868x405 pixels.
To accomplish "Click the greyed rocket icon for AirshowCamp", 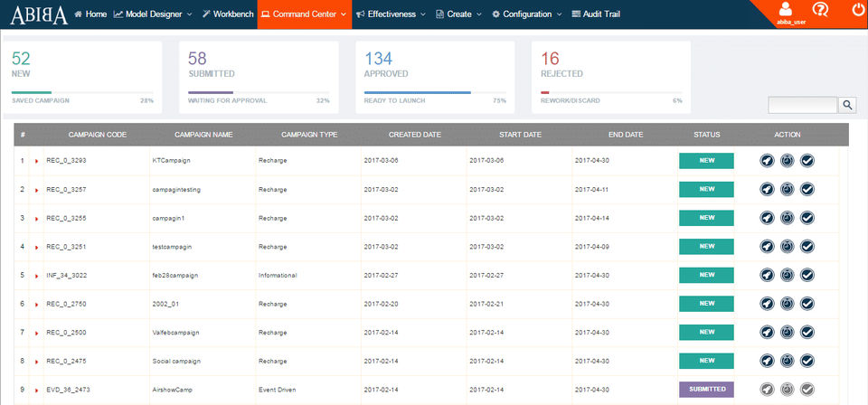I will tap(767, 390).
